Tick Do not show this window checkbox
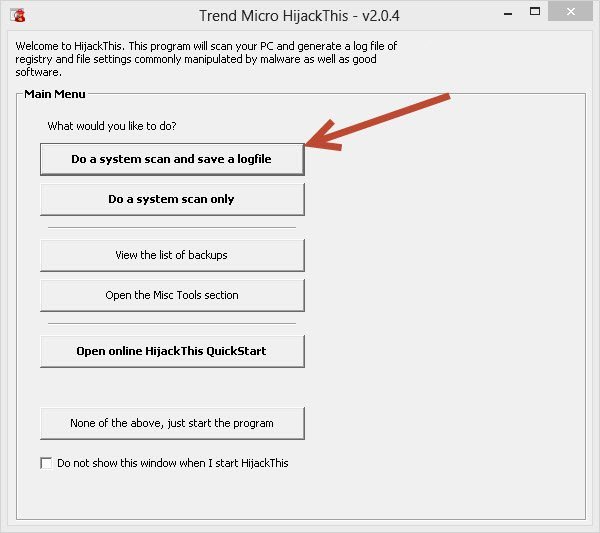The height and width of the screenshot is (533, 600). [x=46, y=463]
